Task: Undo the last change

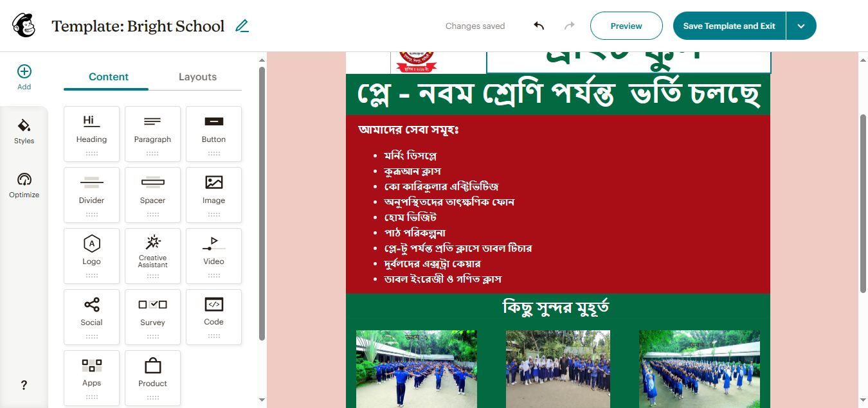Action: pos(539,26)
